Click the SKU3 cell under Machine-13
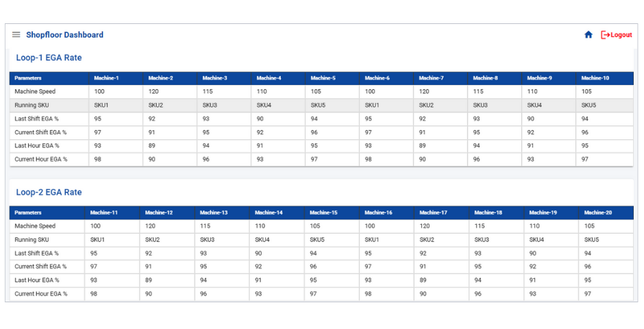Image resolution: width=644 pixels, height=329 pixels. coord(207,239)
